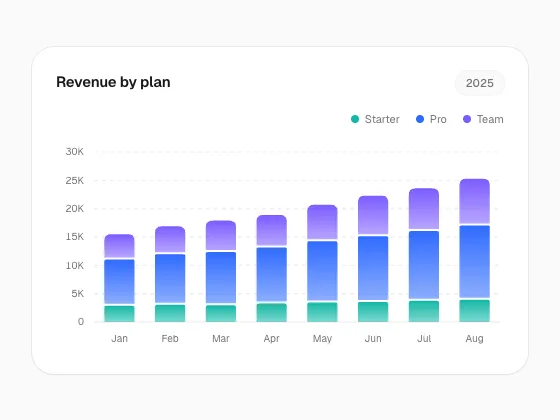Select the Jan Pro blue bar segment
Image resolution: width=560 pixels, height=420 pixels.
pos(119,282)
